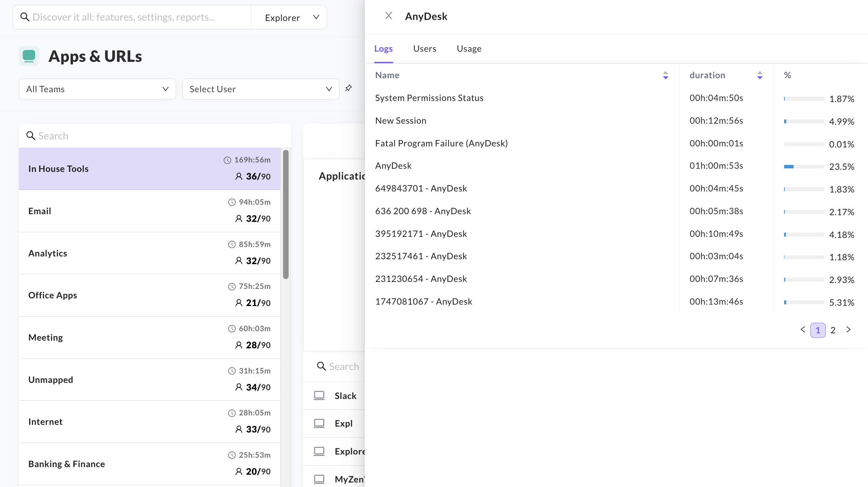Click the 649843701 - AnyDesk log entry
This screenshot has width=868, height=487.
[421, 189]
